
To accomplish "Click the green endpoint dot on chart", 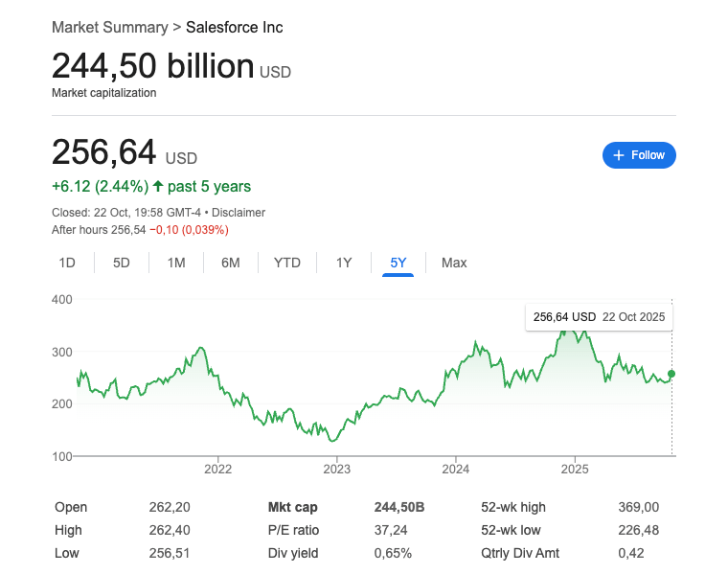I will (x=671, y=374).
